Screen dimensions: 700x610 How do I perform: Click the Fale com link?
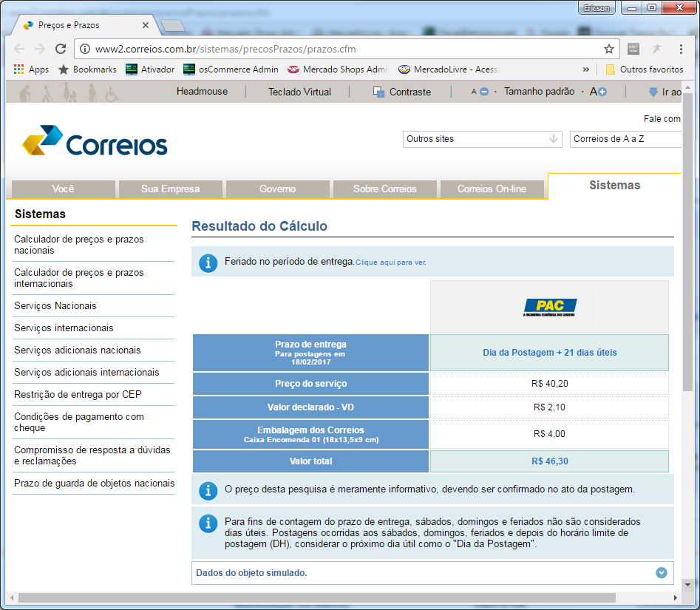coord(662,119)
